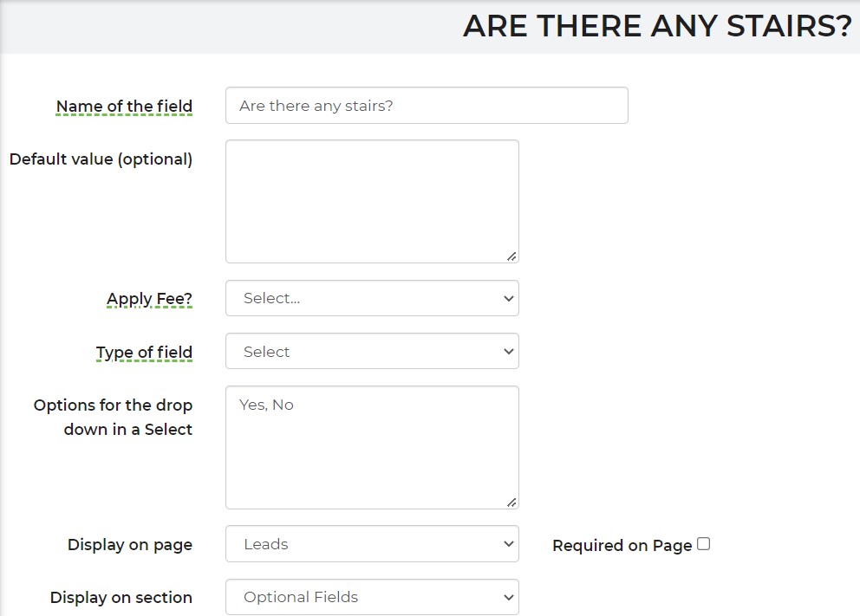Click the Optional Fields chevron arrow
This screenshot has height=616, width=860.
[x=508, y=597]
